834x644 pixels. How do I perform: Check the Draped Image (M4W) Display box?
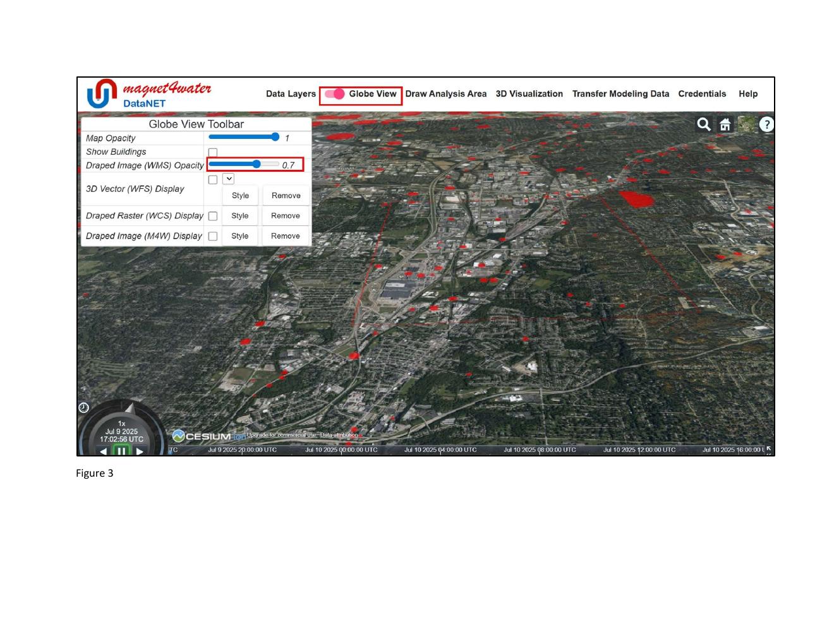(x=213, y=236)
